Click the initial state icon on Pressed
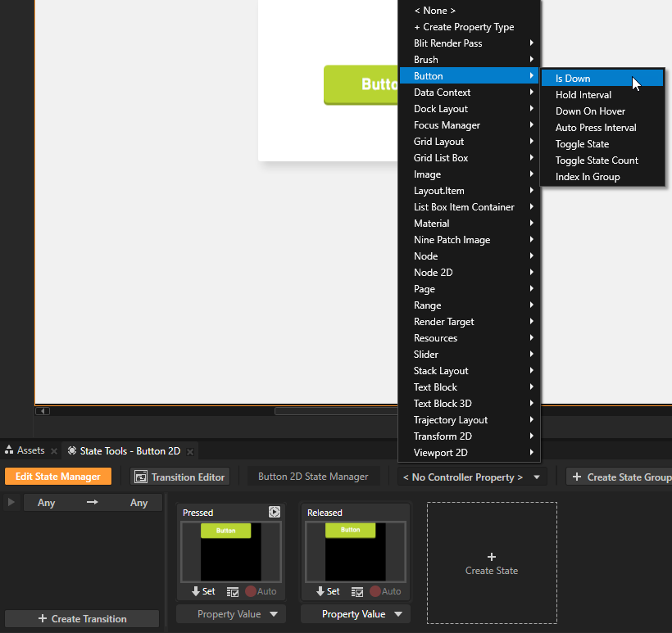This screenshot has width=672, height=633. [x=275, y=513]
